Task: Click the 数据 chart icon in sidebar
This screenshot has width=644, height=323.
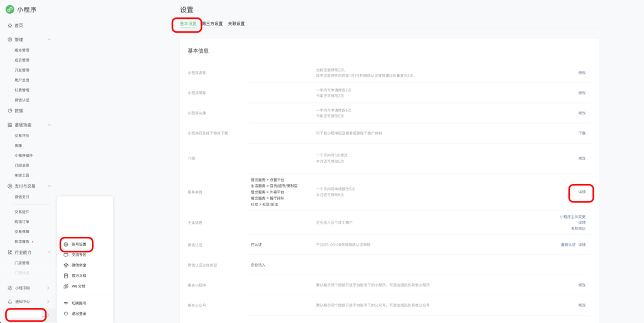Action: pos(9,111)
